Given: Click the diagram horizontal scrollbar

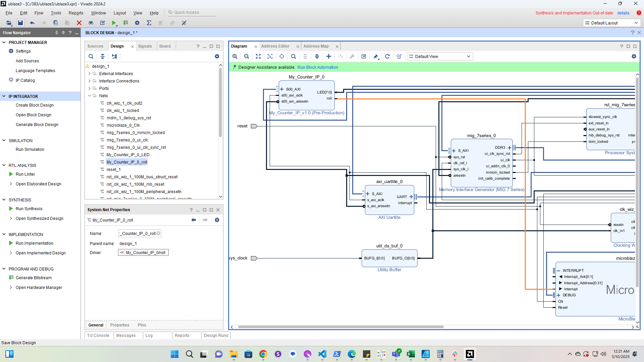Looking at the screenshot, I should (340, 327).
